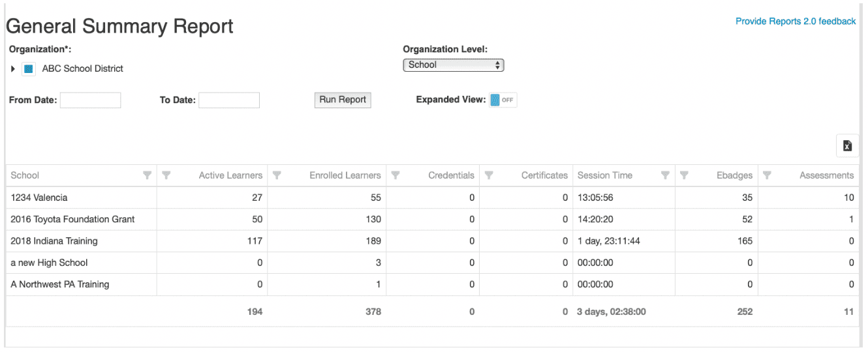Export report using the Excel icon

coord(847,146)
